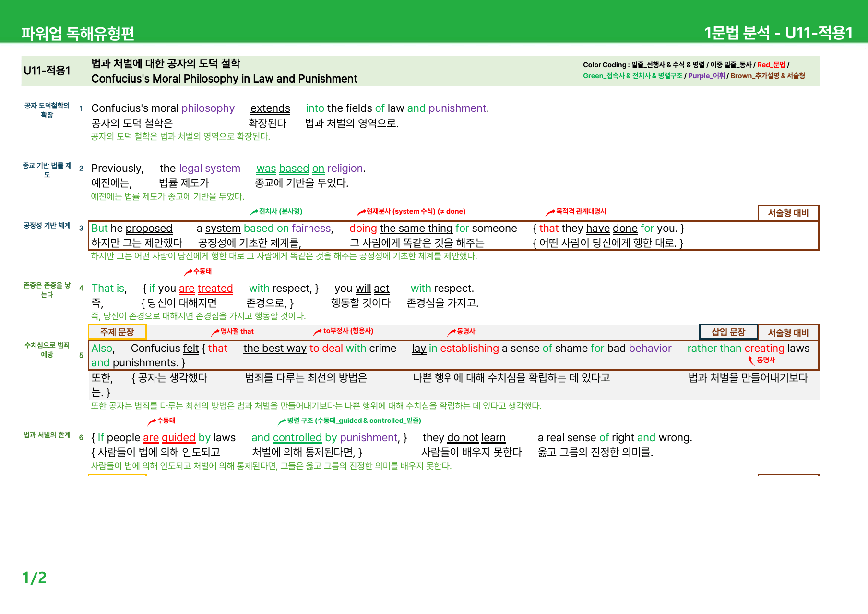Click the red word 'establishing' in sentence 5
This screenshot has width=868, height=614.
click(470, 349)
